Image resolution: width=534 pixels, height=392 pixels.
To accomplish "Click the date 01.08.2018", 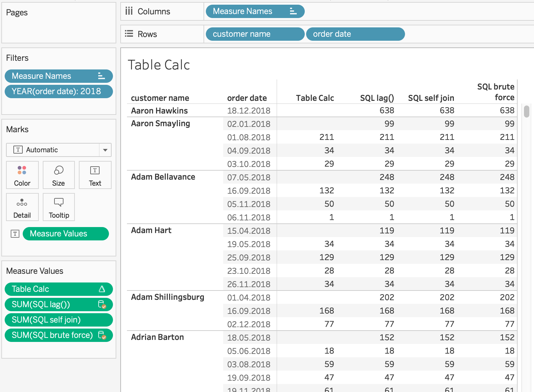I will point(249,137).
